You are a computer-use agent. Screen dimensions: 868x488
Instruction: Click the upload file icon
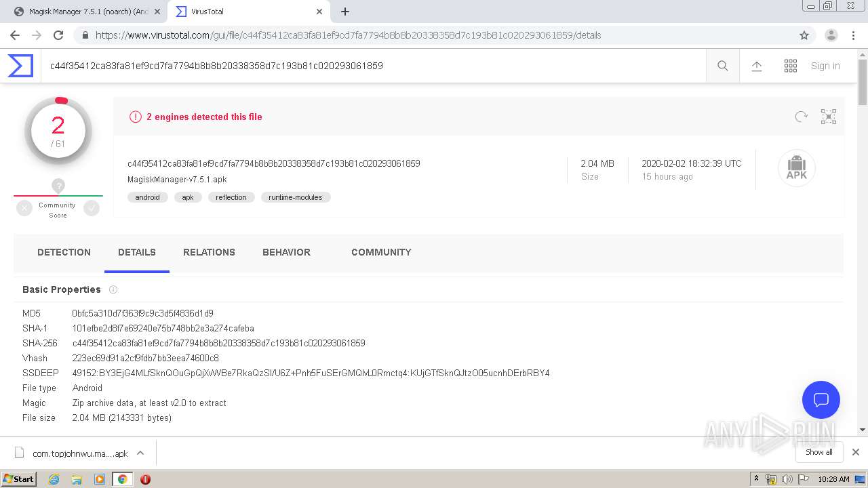click(x=757, y=66)
